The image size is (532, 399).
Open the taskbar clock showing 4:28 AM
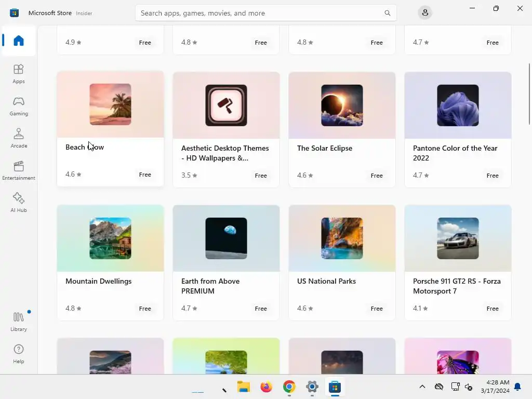pos(495,387)
